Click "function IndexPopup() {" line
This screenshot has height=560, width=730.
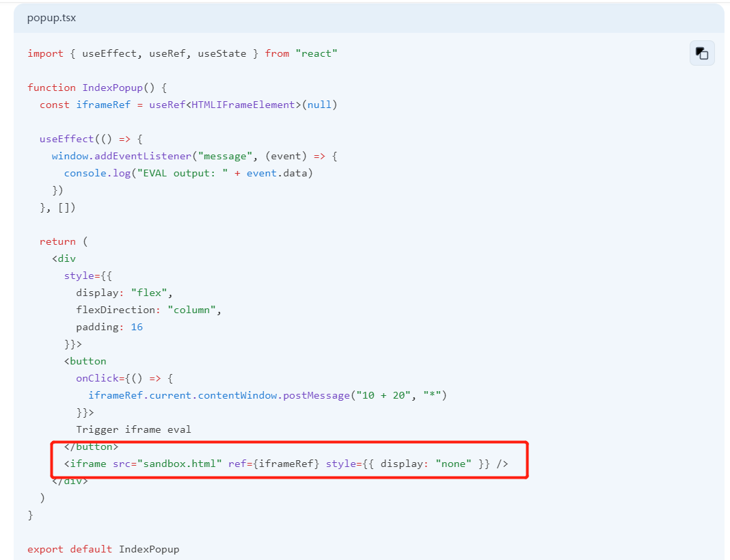[97, 88]
